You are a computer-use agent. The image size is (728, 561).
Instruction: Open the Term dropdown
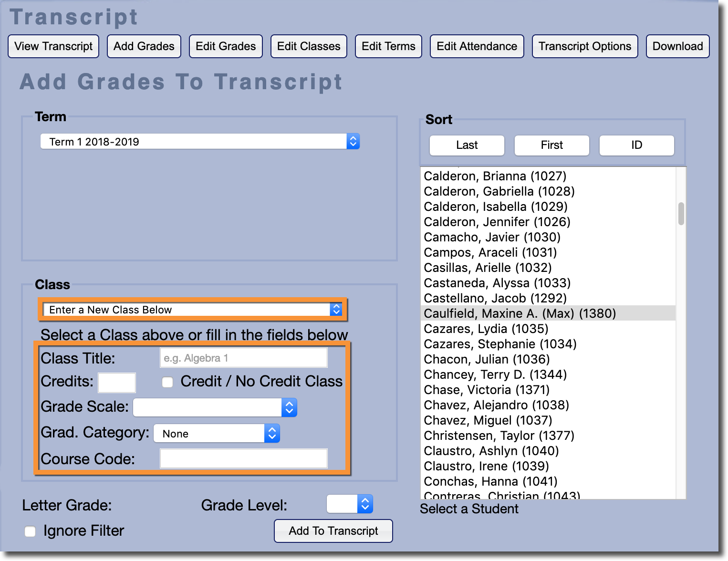(x=200, y=142)
